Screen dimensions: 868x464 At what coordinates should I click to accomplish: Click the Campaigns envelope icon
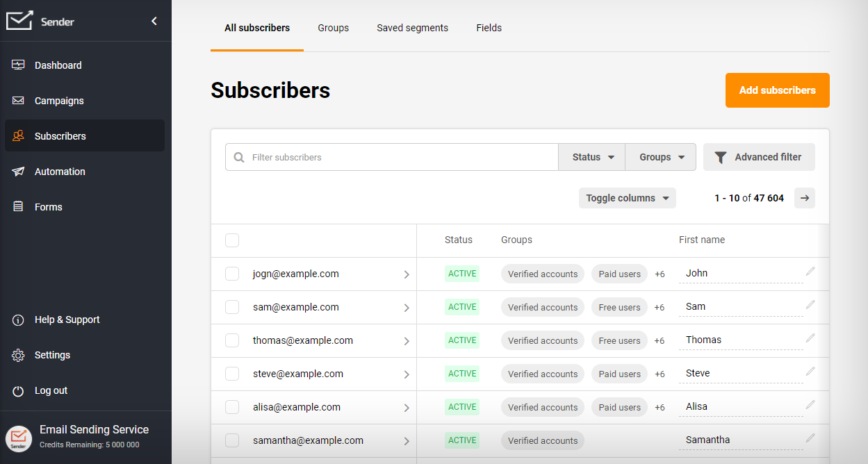point(19,101)
